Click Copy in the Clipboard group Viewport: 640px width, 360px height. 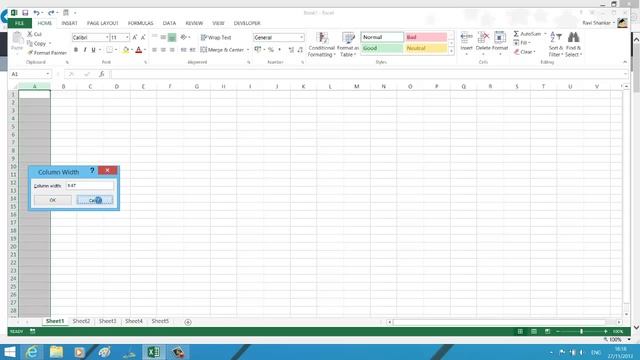click(x=37, y=43)
